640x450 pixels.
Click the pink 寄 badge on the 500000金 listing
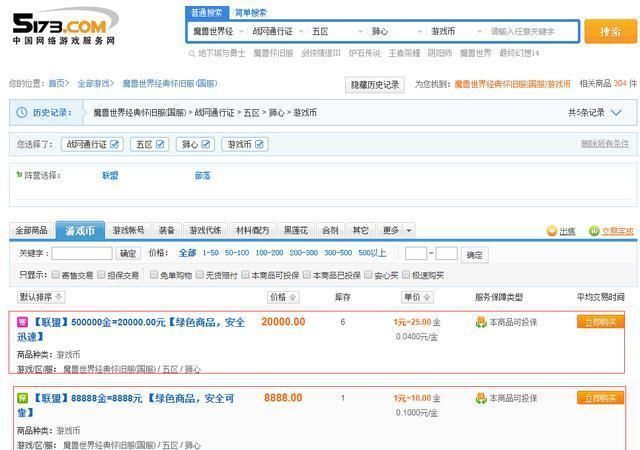tap(22, 322)
